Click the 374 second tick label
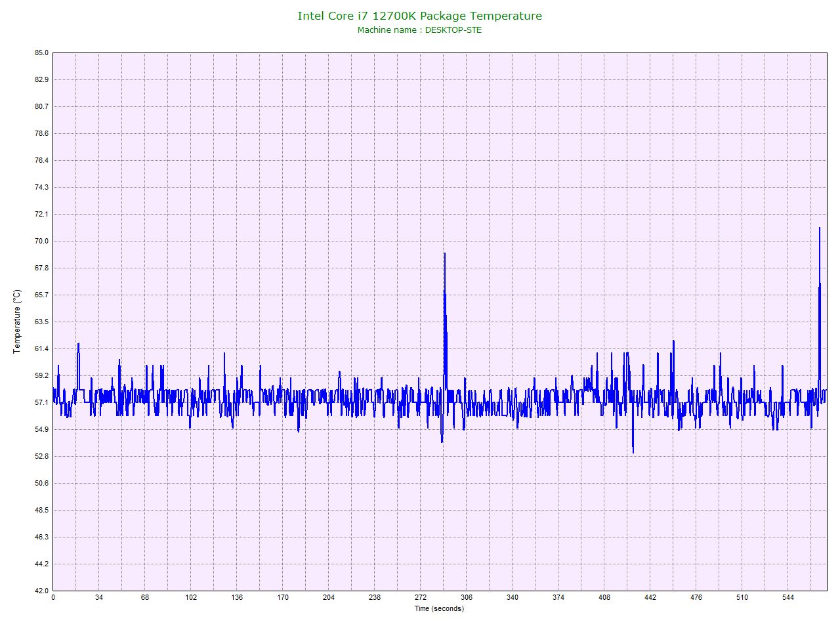Image resolution: width=840 pixels, height=630 pixels. click(558, 597)
